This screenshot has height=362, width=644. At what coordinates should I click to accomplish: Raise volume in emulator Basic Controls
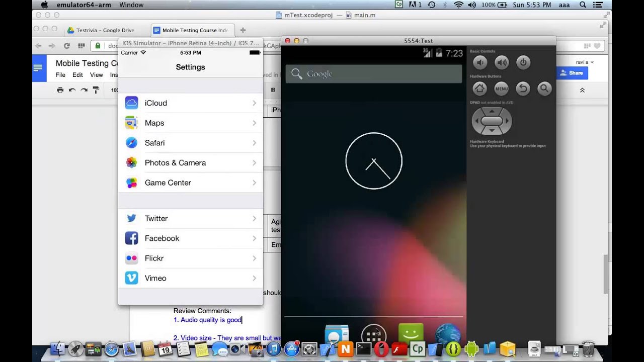502,62
